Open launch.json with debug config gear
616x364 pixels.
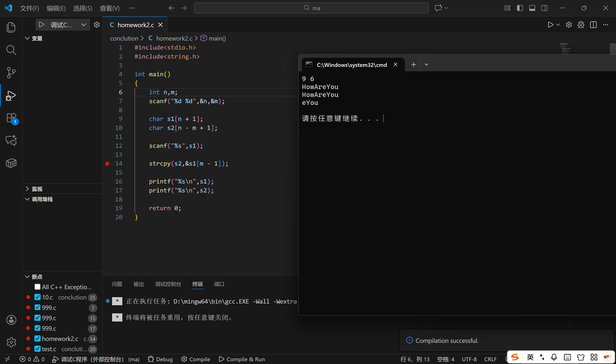(x=97, y=25)
